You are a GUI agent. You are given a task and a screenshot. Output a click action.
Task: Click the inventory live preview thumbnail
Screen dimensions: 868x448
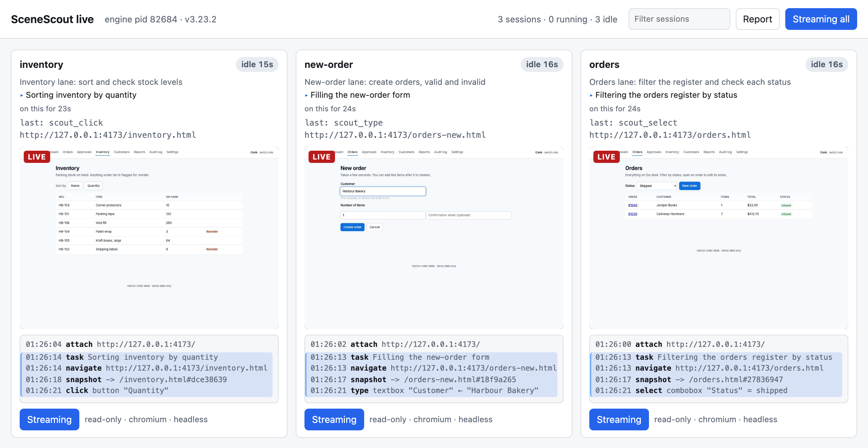[x=149, y=238]
